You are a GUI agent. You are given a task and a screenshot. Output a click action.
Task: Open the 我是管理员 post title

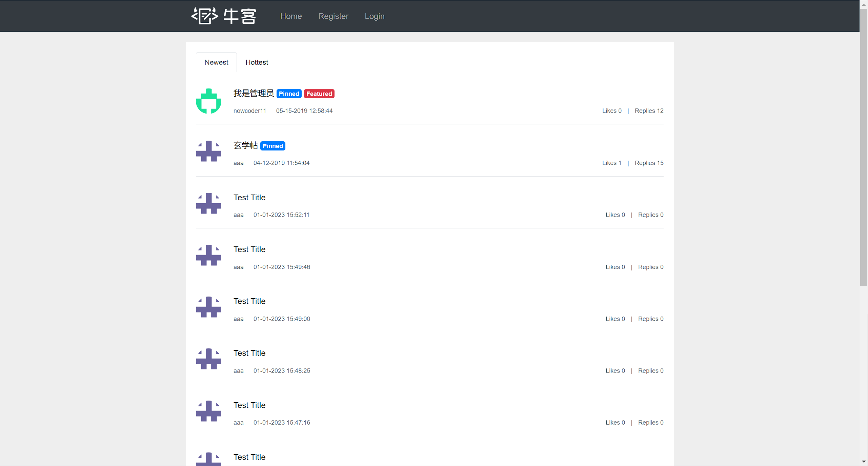click(253, 93)
